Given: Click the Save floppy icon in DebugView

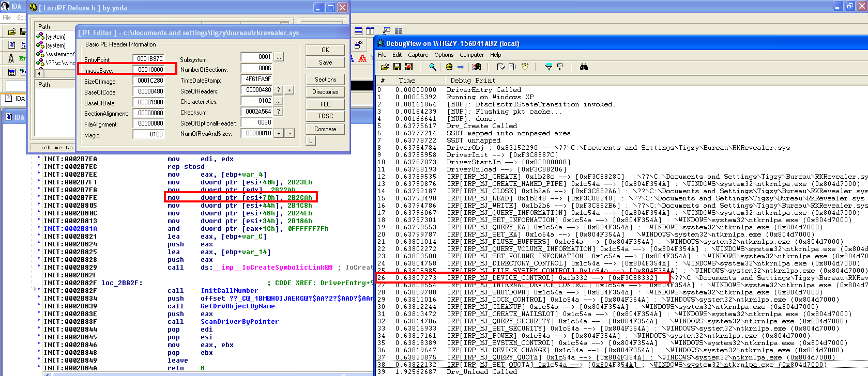Looking at the screenshot, I should [x=397, y=67].
